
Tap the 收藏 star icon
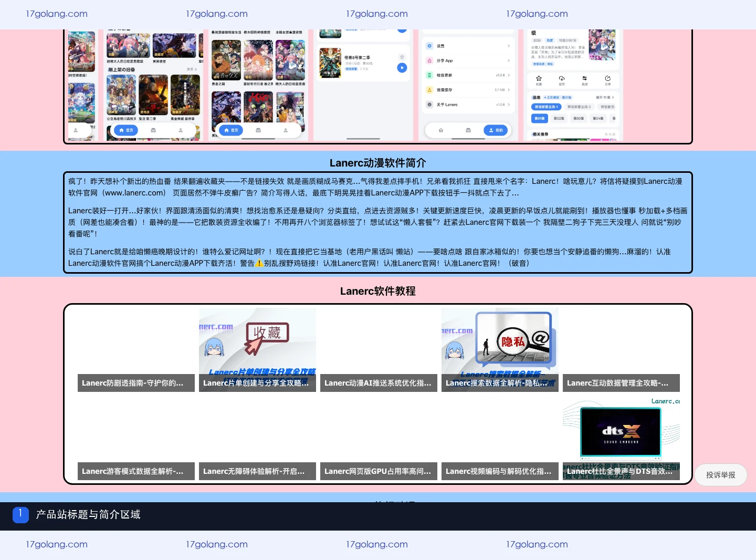[x=539, y=78]
